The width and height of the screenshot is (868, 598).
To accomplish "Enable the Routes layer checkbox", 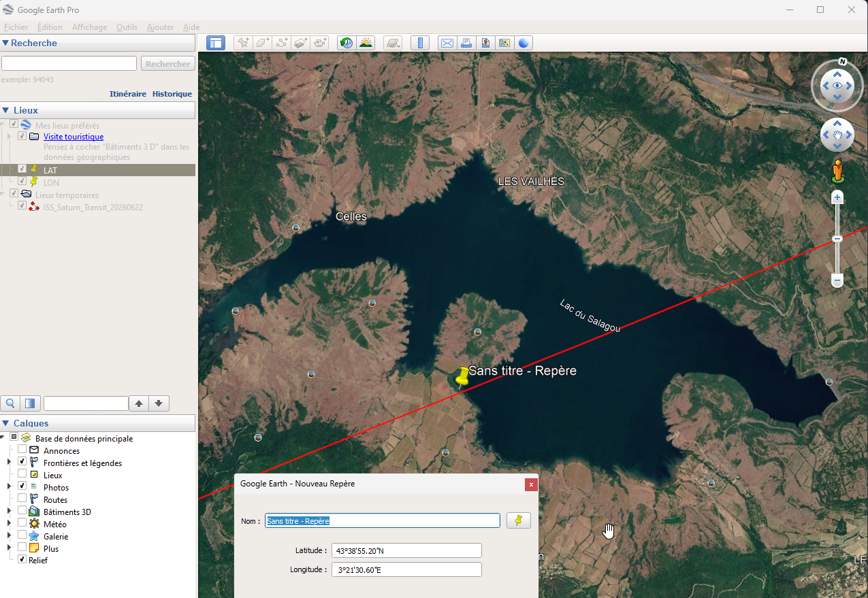I will point(22,499).
